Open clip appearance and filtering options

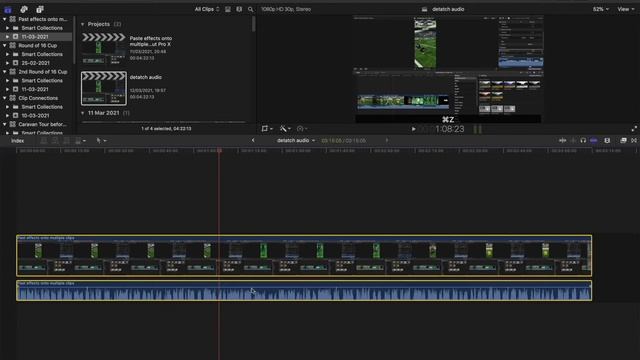239,9
